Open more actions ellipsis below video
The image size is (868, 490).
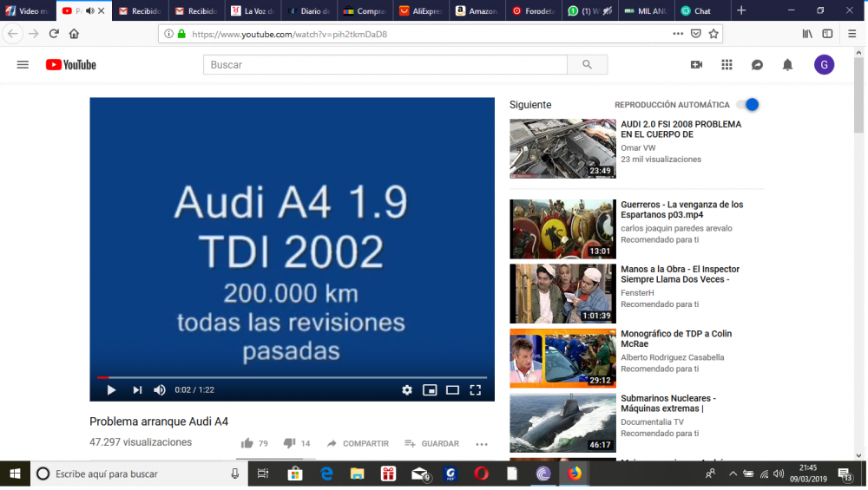click(x=482, y=443)
